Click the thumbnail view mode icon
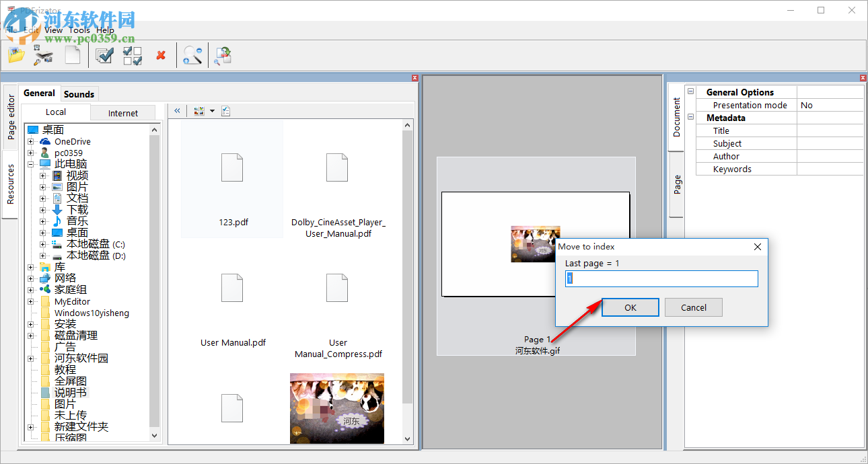Screen dimensions: 868x464 click(199, 111)
